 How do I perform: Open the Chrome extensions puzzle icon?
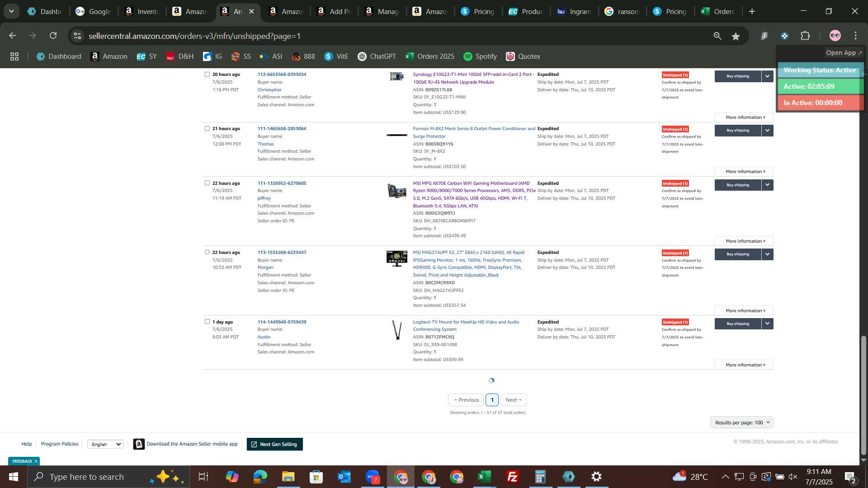coord(805,36)
